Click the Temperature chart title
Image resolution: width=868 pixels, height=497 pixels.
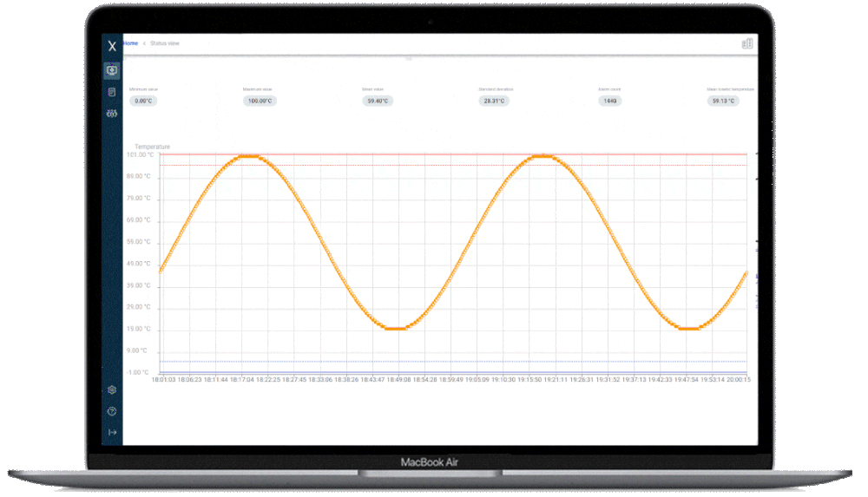[152, 147]
